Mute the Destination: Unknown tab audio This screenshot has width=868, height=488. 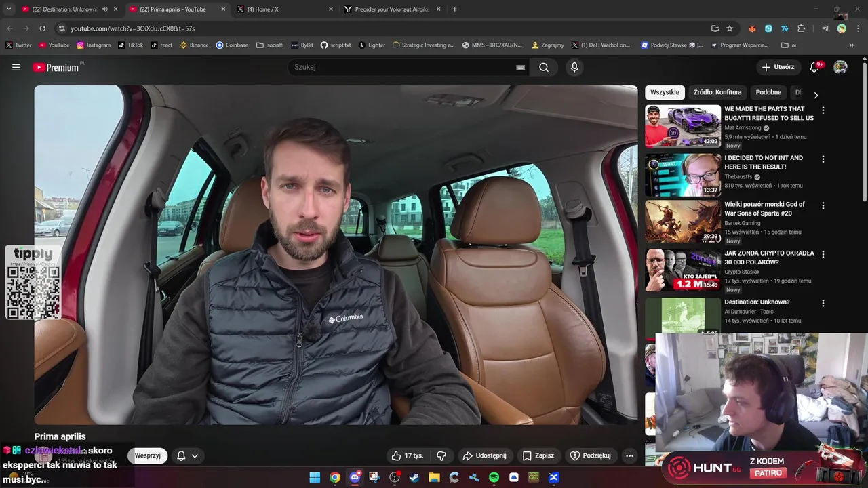click(x=104, y=9)
